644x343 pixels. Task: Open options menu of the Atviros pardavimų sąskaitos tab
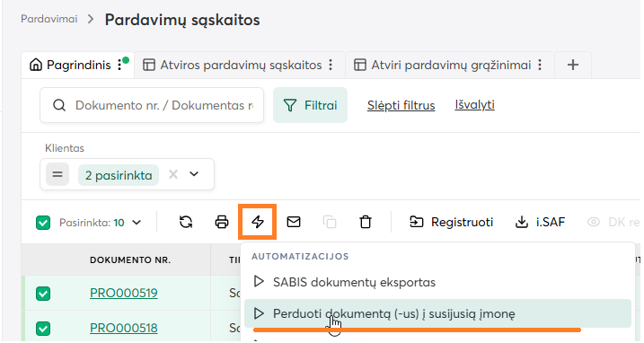tap(331, 65)
